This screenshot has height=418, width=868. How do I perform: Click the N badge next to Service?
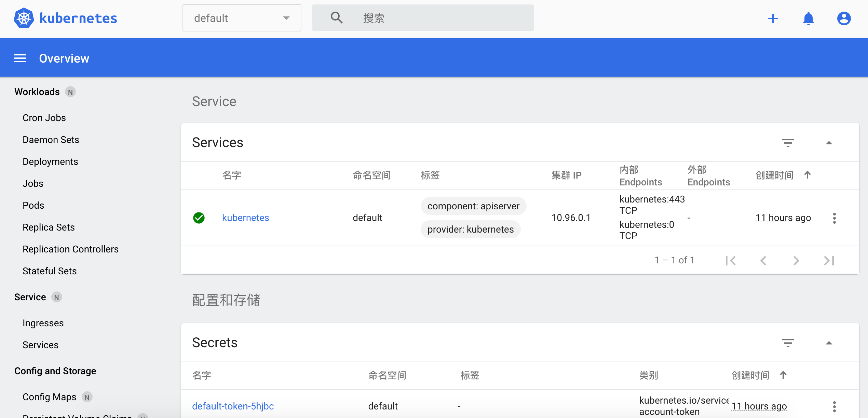[57, 297]
